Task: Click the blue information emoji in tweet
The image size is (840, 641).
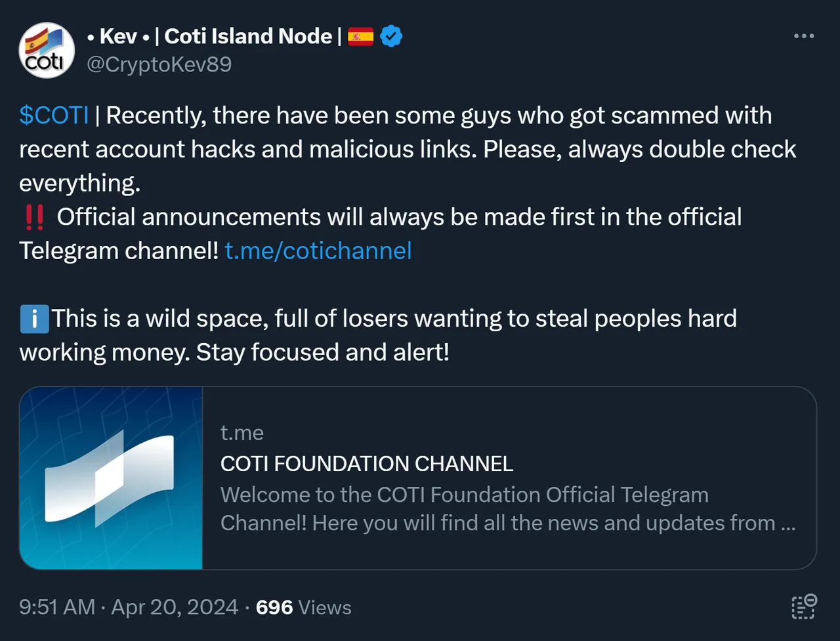Action: [34, 319]
